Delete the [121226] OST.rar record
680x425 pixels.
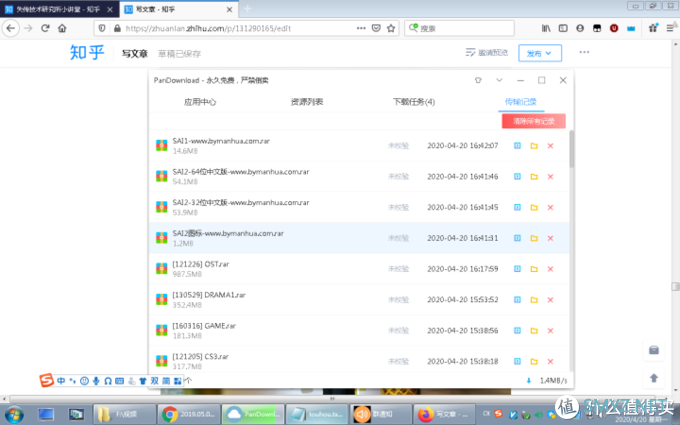(550, 269)
